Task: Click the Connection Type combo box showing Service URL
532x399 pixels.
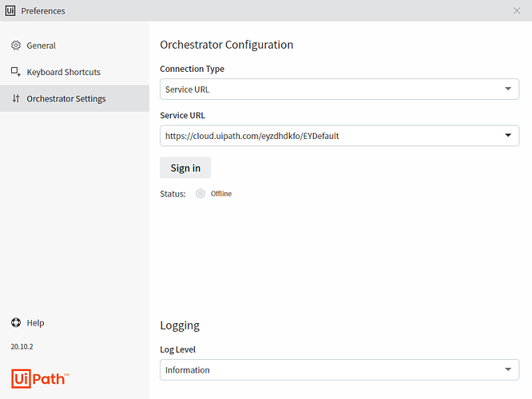Action: tap(339, 89)
